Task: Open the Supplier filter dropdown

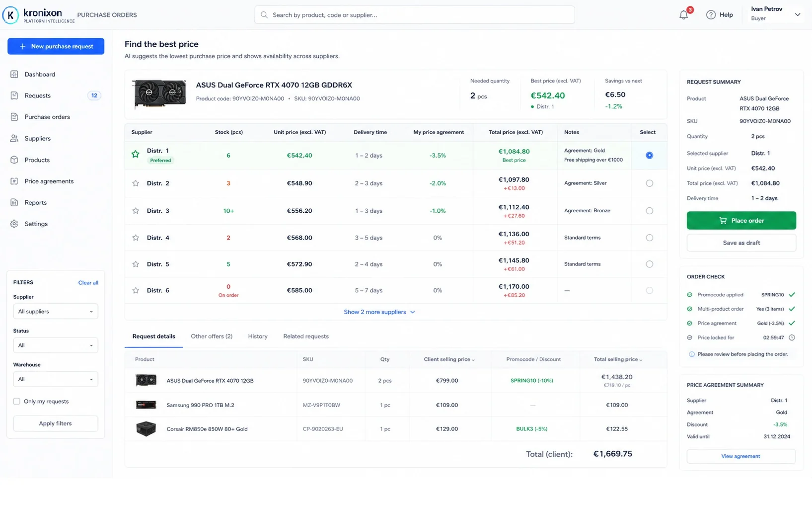Action: coord(56,312)
